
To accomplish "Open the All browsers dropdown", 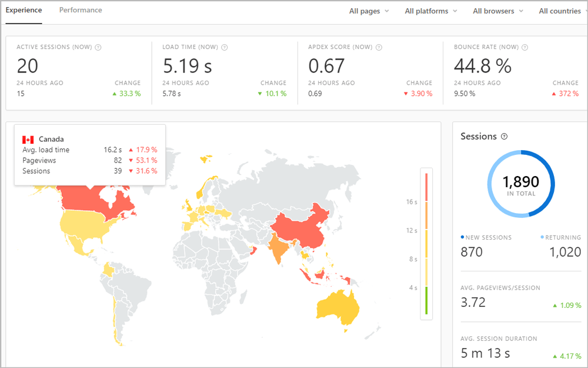I will [497, 11].
